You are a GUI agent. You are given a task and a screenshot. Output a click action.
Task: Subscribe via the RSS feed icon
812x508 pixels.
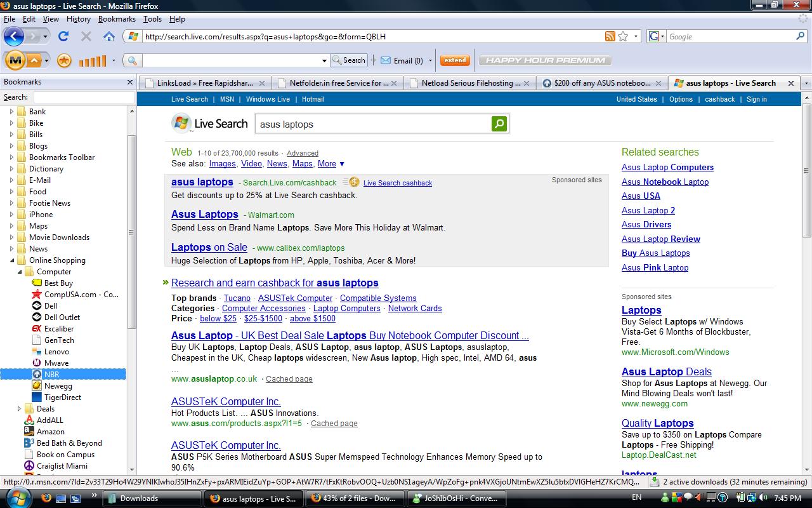click(610, 36)
